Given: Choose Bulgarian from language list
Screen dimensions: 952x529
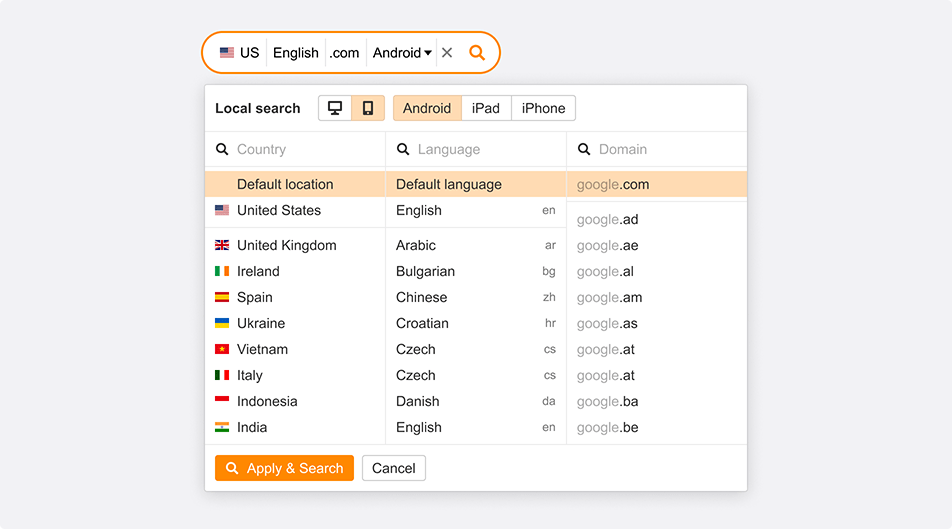Looking at the screenshot, I should (x=425, y=271).
